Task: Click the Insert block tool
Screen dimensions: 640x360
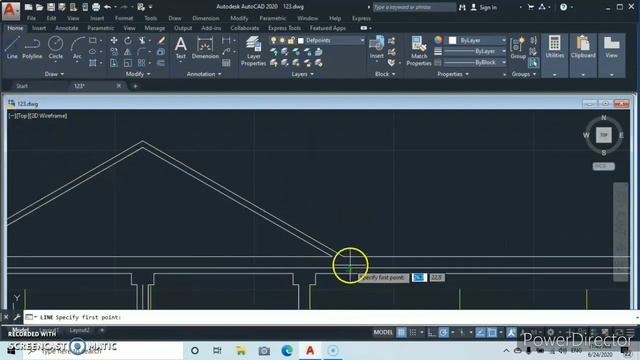Action: 376,48
